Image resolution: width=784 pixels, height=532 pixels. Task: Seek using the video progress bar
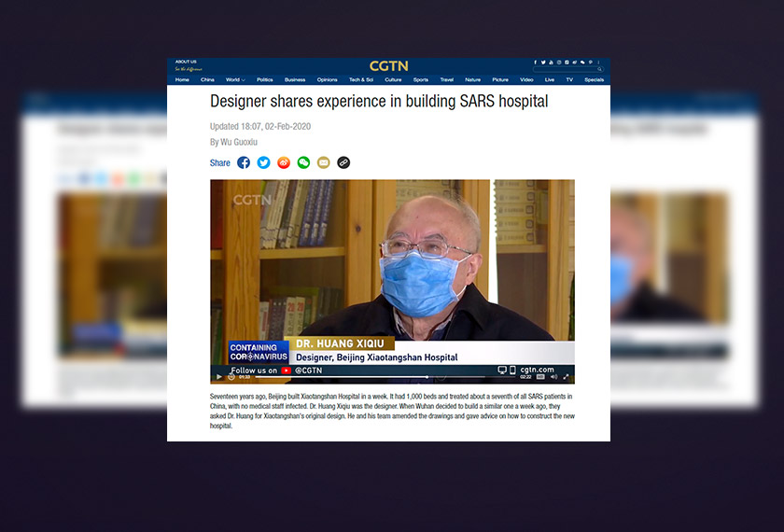[385, 376]
